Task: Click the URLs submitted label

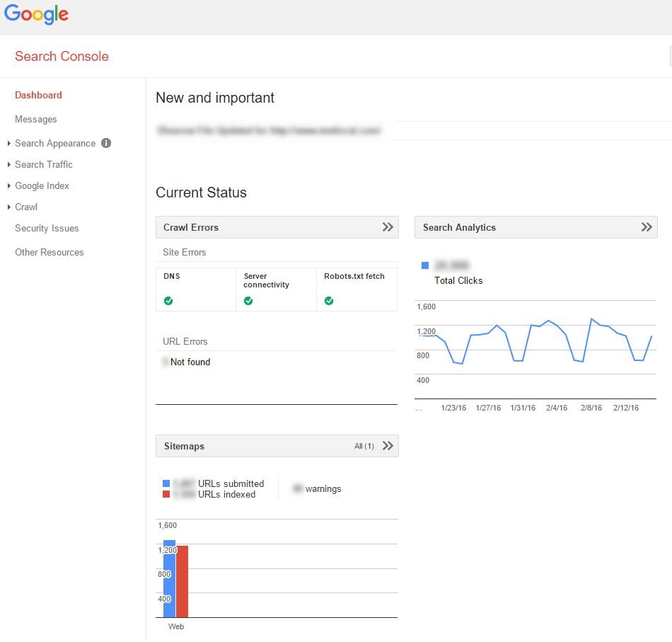Action: tap(231, 483)
